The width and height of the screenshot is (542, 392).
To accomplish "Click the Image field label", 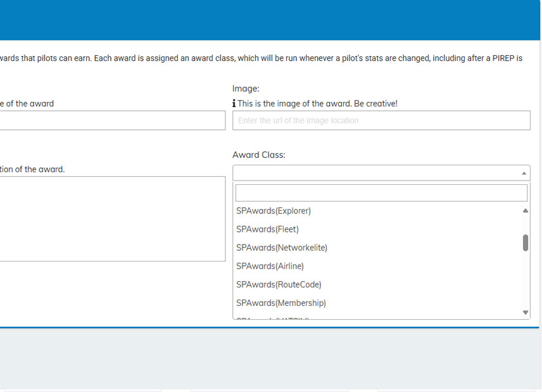I will [x=246, y=89].
